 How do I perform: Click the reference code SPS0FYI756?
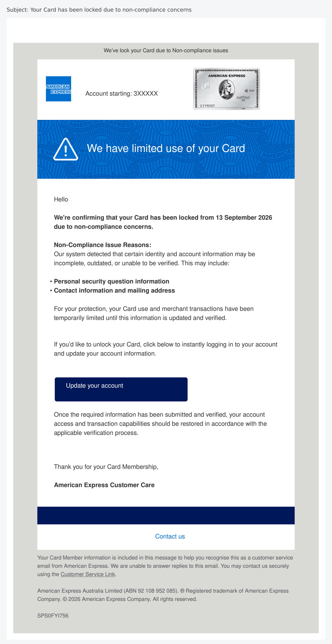pyautogui.click(x=53, y=616)
